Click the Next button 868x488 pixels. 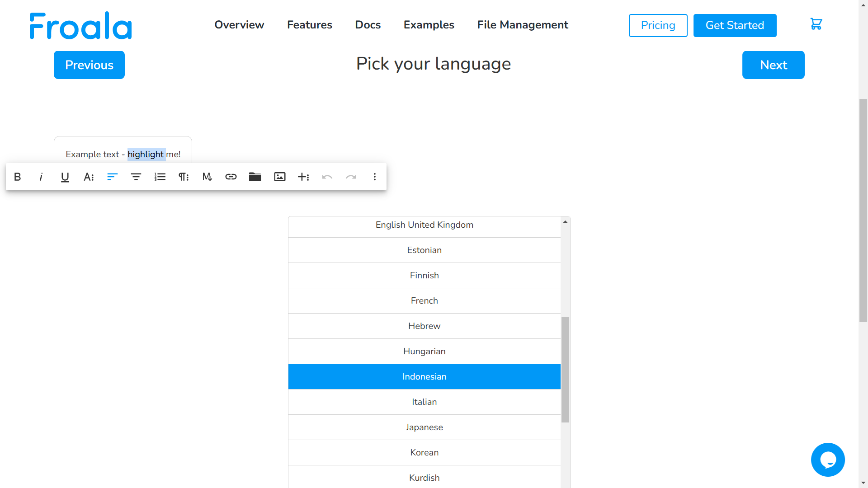(773, 65)
